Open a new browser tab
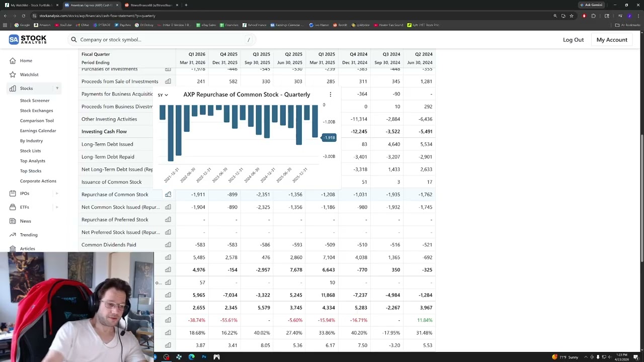This screenshot has height=362, width=644. point(186,5)
